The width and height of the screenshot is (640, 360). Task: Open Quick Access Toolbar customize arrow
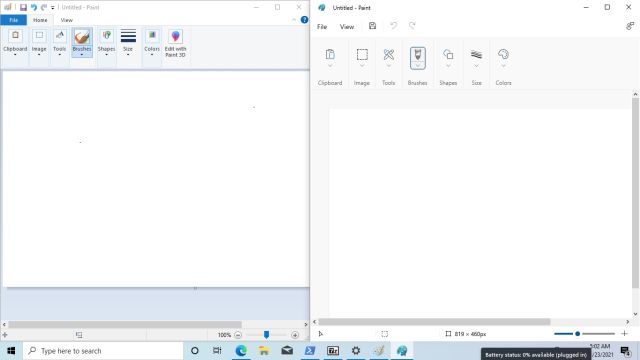tap(53, 7)
